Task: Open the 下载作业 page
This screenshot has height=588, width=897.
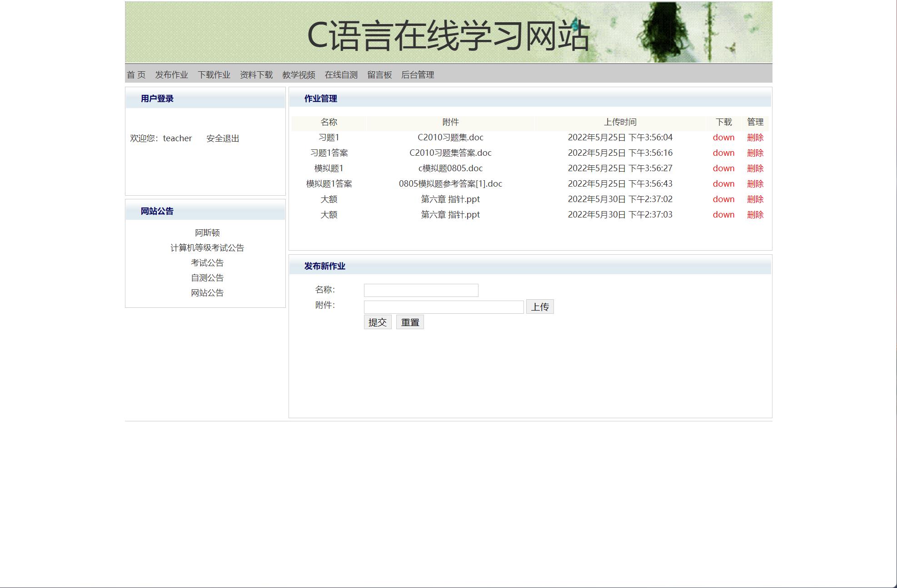Action: [x=215, y=74]
